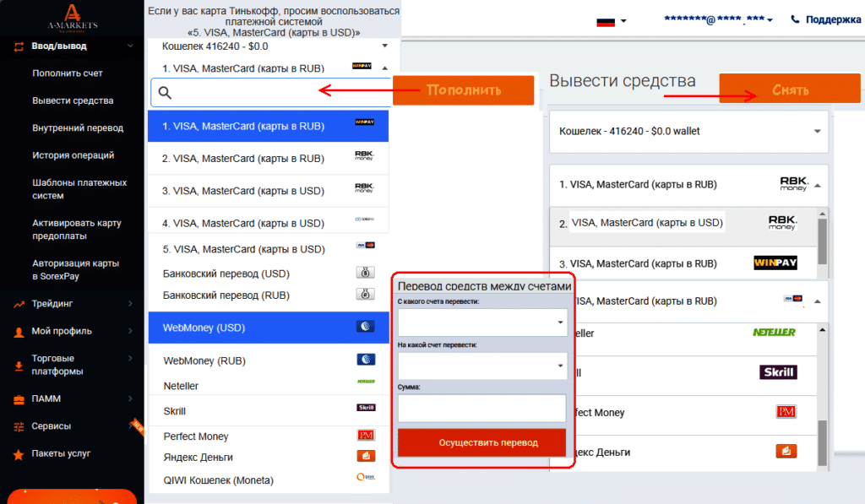Expand the Трейдинг sidebar section
The image size is (865, 504).
[x=131, y=303]
